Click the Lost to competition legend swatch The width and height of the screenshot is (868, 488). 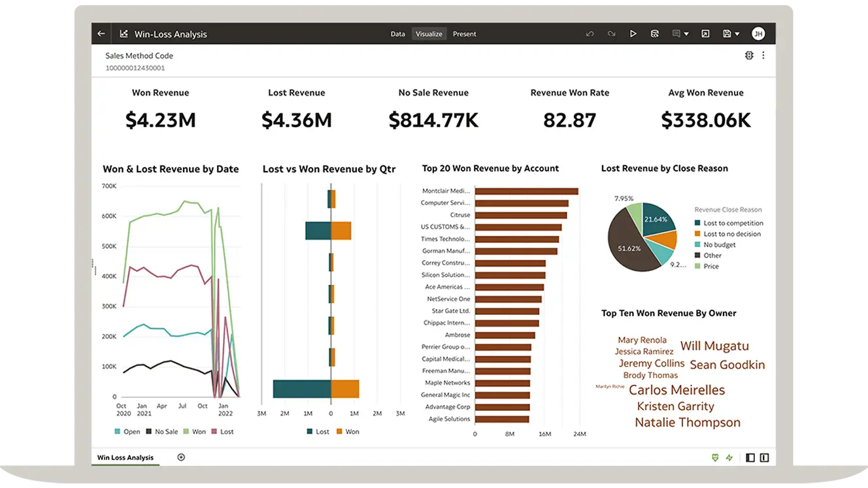pos(697,223)
